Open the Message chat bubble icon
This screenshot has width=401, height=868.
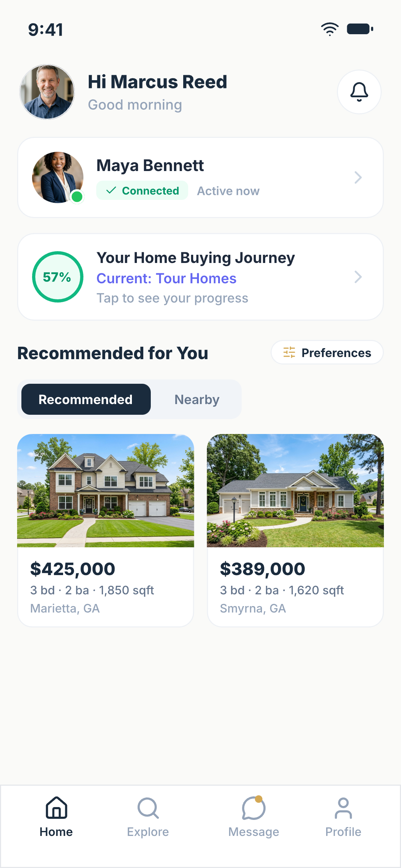(x=253, y=808)
